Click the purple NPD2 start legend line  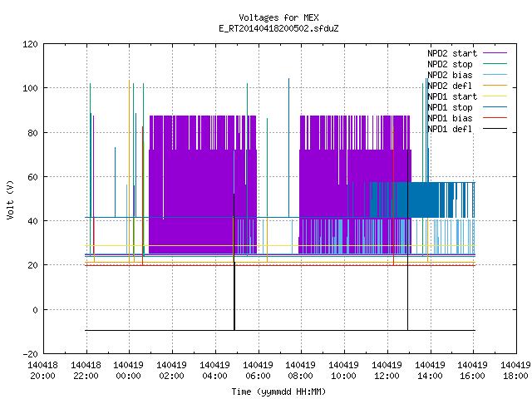[495, 53]
